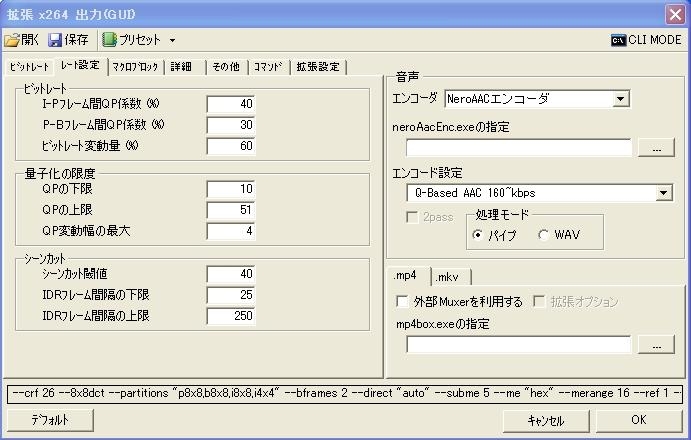Click the floppy disk save icon (保存)
Viewport: 691px width, 440px height.
(55, 40)
